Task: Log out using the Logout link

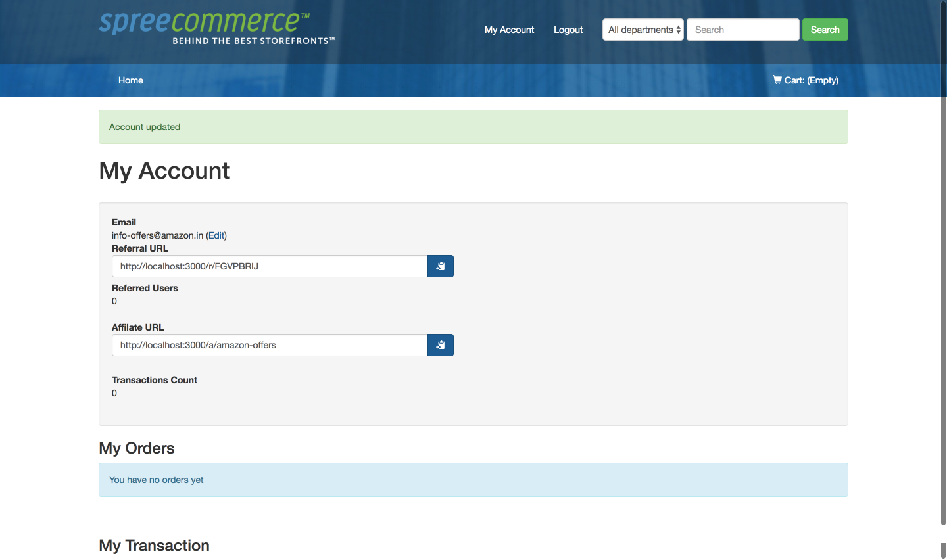Action: pos(568,30)
